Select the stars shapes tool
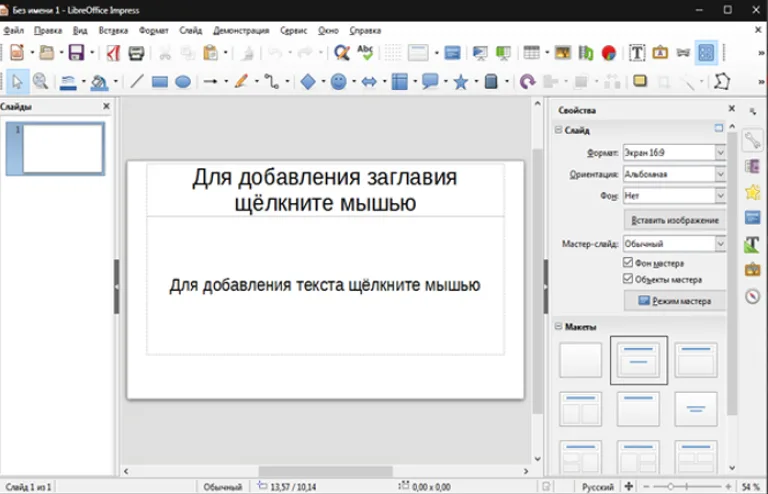 click(x=460, y=82)
